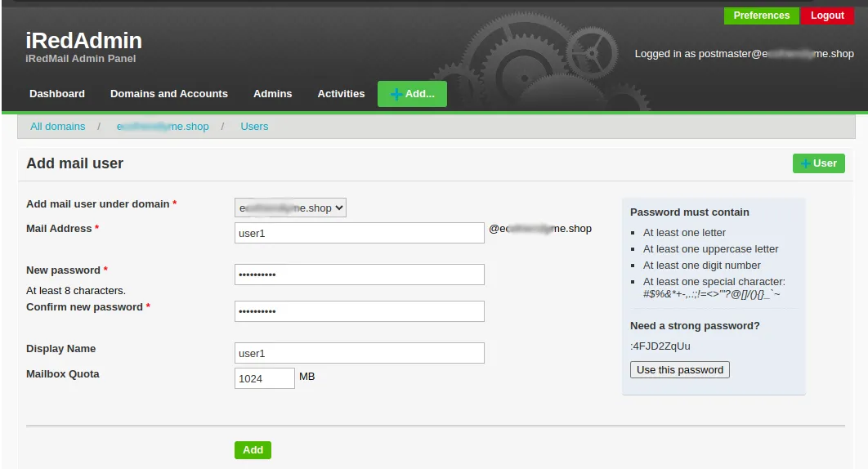The height and width of the screenshot is (469, 868).
Task: Click 'Need a strong password?' heading
Action: [x=695, y=325]
